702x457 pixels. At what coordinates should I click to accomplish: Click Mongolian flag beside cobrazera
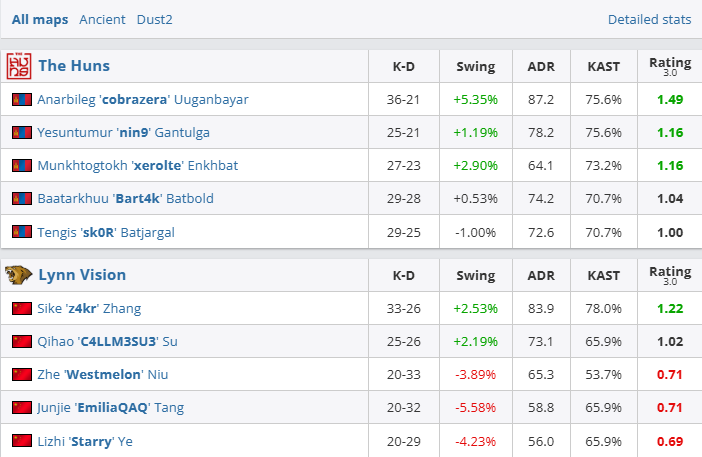21,100
